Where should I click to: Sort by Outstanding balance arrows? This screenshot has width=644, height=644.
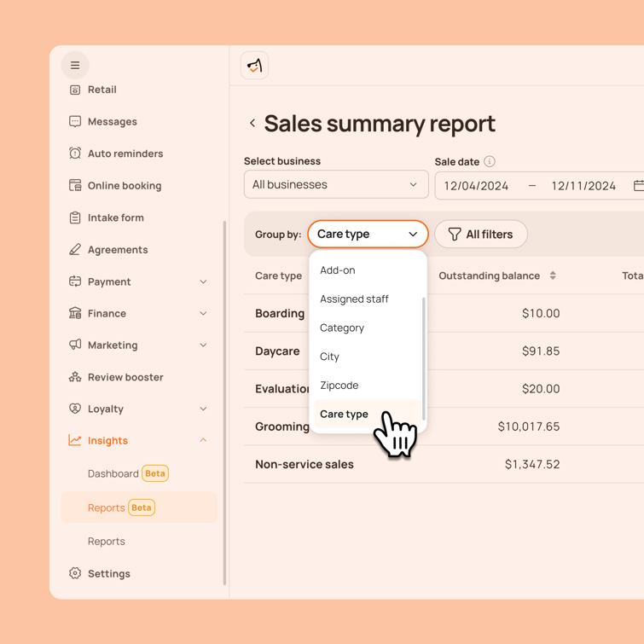(x=553, y=276)
